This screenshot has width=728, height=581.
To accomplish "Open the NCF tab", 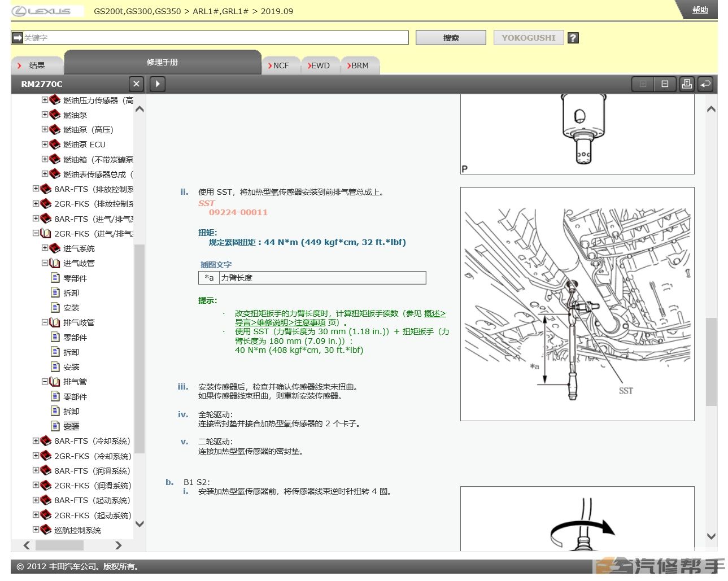I will point(281,65).
